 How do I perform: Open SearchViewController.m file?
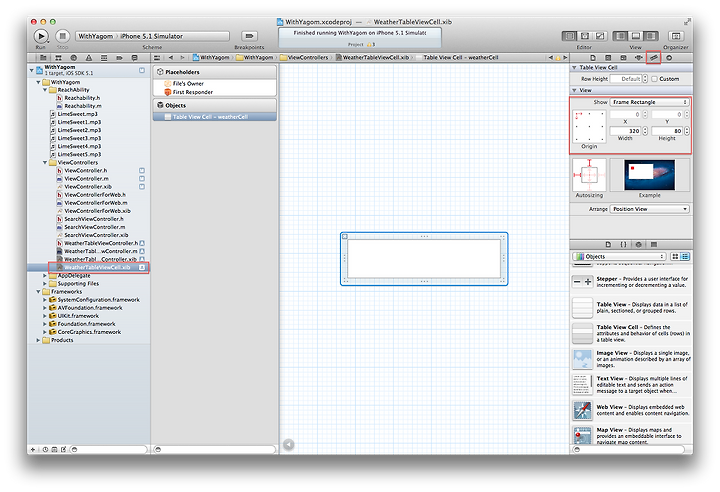95,227
